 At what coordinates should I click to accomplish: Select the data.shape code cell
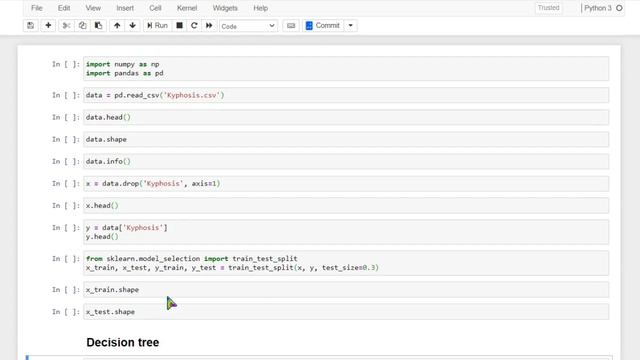(x=346, y=139)
